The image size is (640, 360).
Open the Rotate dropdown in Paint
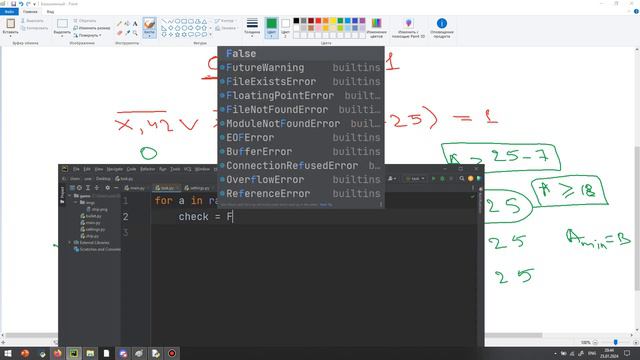tap(87, 35)
